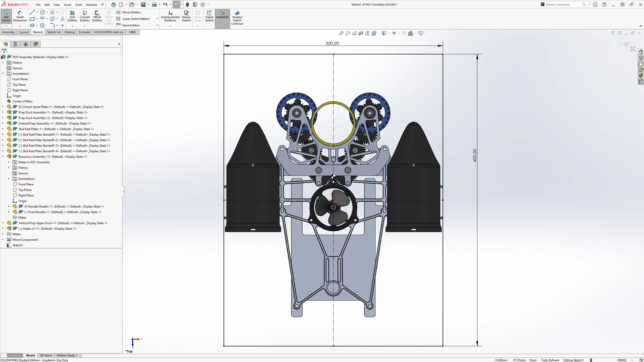644x362 pixels.
Task: Open Move Entities dropdown arrow
Action: 157,25
